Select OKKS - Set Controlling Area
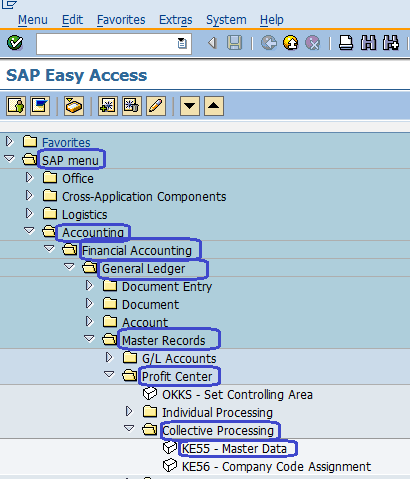The image size is (411, 479). coord(237,395)
